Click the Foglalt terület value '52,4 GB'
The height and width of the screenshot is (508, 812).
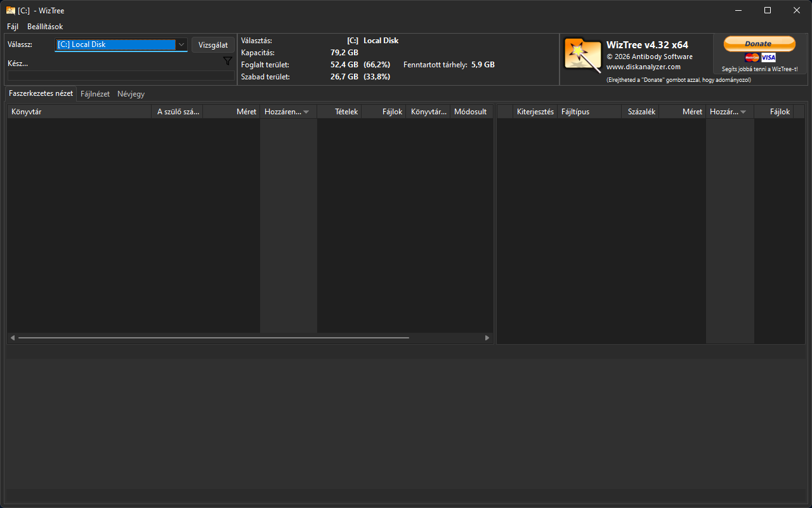point(344,65)
